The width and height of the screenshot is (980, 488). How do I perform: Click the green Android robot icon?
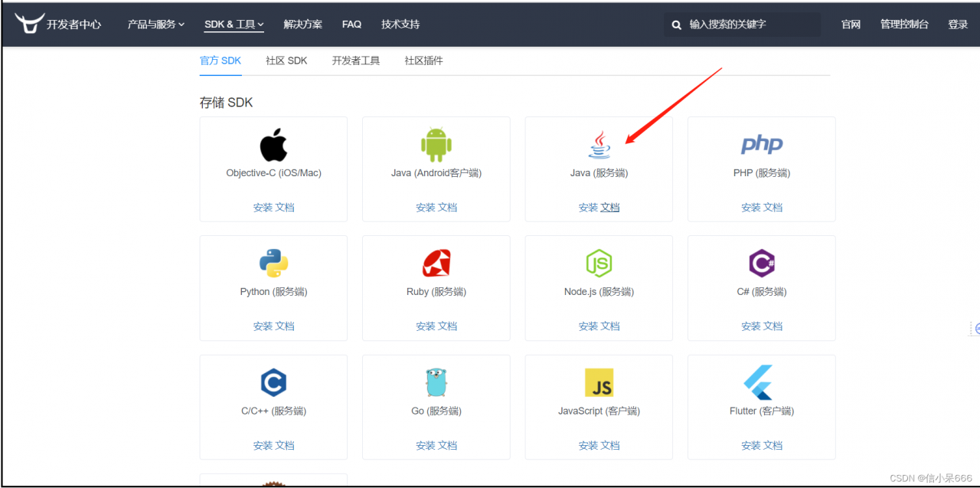coord(436,145)
